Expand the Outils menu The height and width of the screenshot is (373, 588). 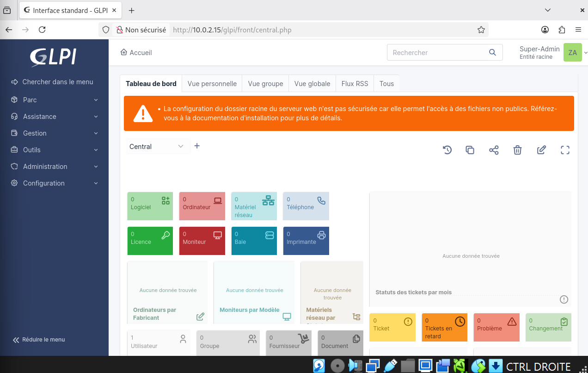[x=55, y=150]
